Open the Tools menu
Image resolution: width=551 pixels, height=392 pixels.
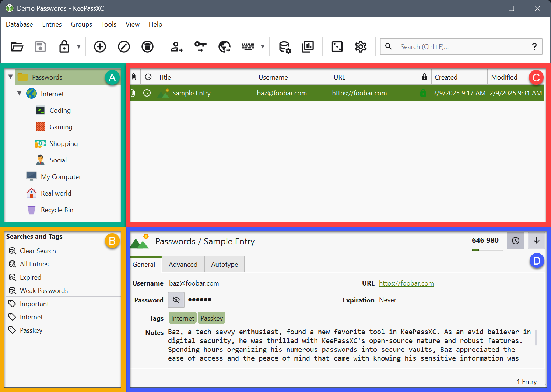[109, 24]
